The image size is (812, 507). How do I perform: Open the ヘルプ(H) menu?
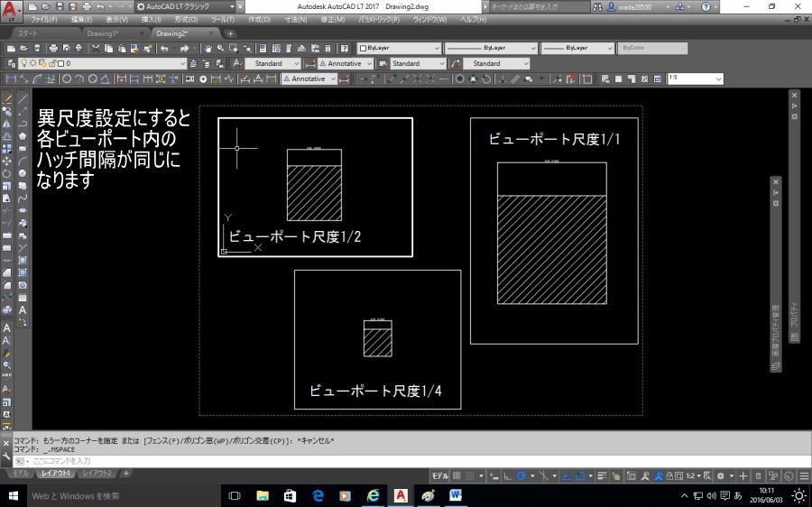click(x=473, y=20)
